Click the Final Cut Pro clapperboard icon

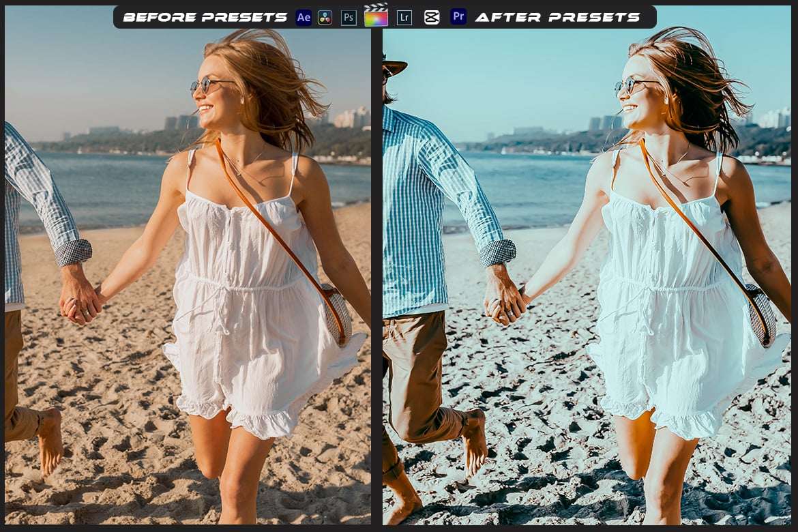click(x=376, y=15)
